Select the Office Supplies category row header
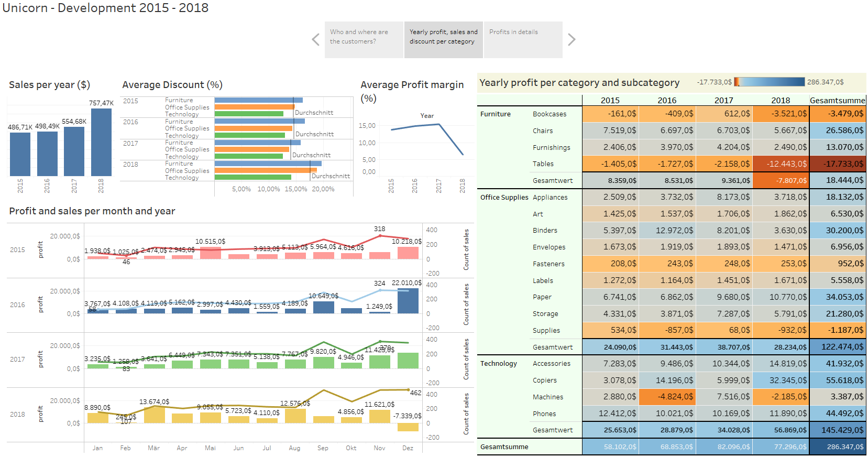This screenshot has height=457, width=868. coord(504,198)
